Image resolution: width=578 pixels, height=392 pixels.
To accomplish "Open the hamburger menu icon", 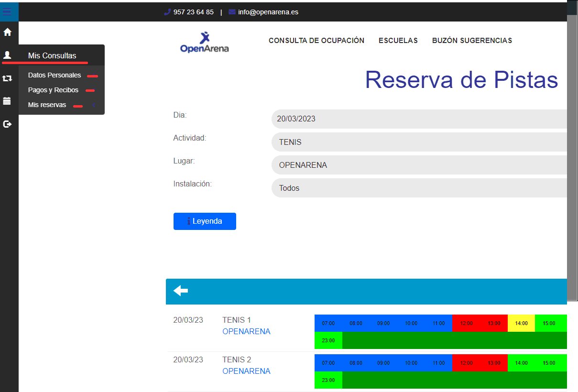I will pos(7,12).
